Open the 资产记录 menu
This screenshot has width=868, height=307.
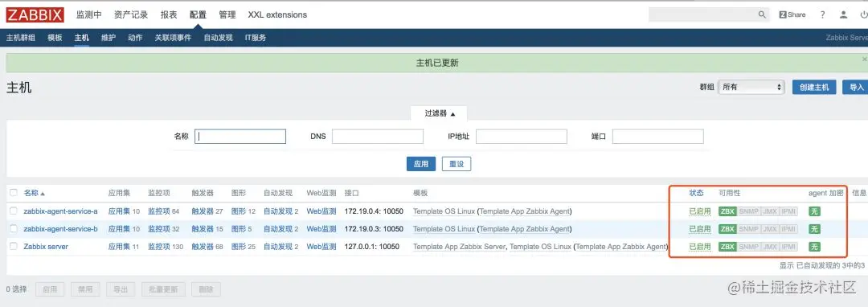tap(131, 15)
